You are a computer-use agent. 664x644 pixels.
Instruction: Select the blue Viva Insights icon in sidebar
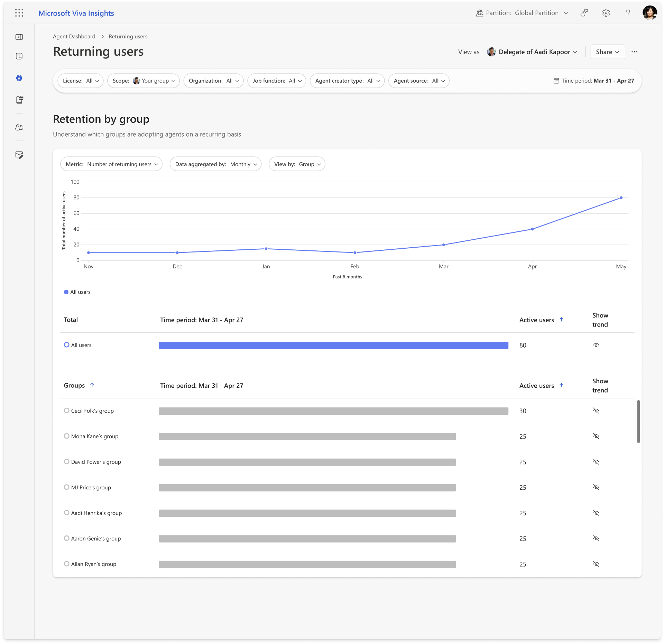pyautogui.click(x=19, y=78)
